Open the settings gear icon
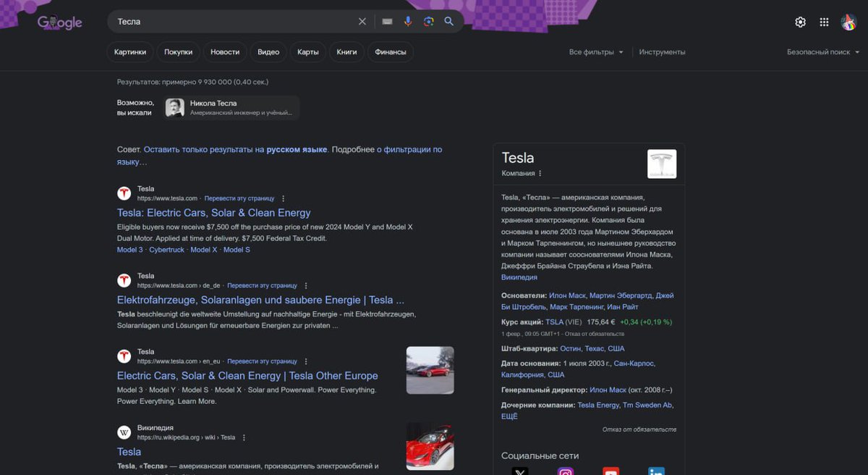The image size is (868, 475). [800, 22]
